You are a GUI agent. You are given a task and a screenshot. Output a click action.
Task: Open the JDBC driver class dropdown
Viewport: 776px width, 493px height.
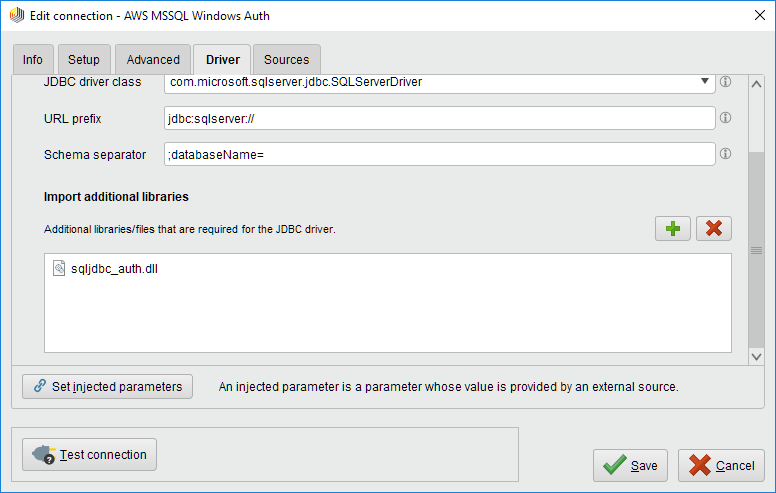click(706, 82)
